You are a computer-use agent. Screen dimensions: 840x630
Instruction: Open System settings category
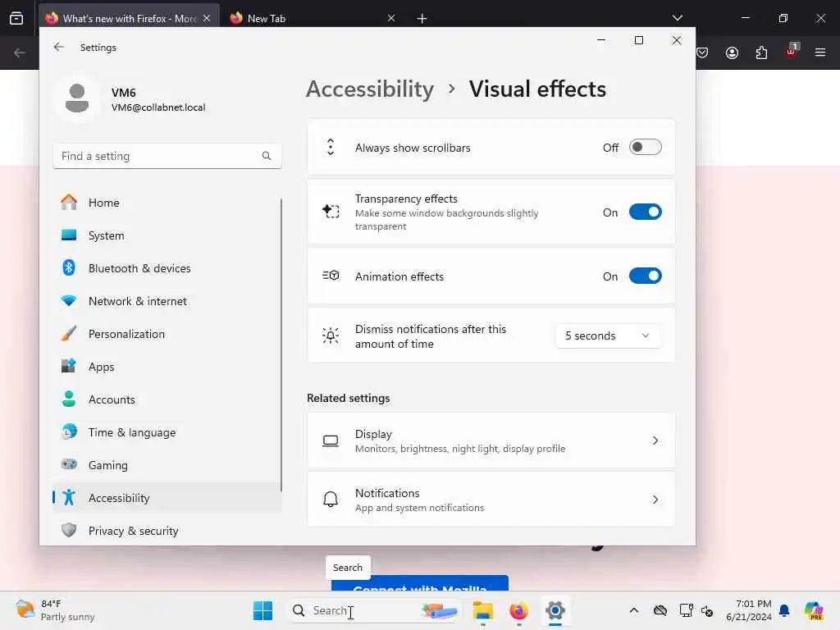click(167, 235)
